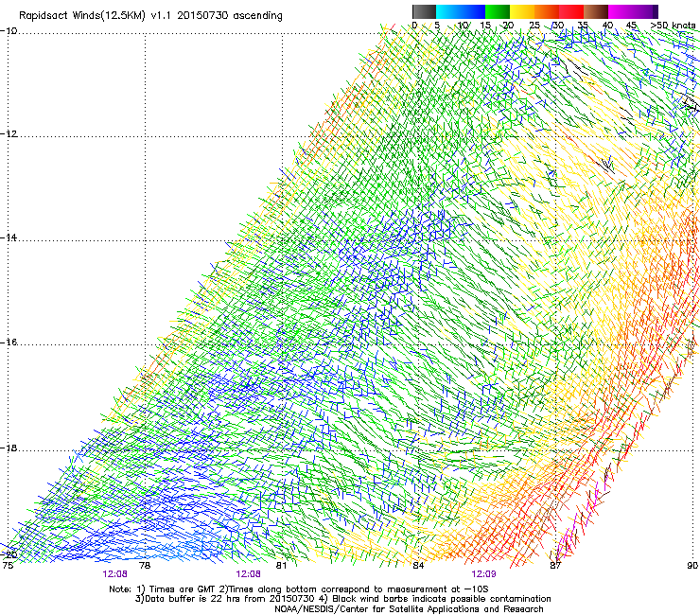Viewport: 700px width, 615px height.
Task: Click the "-16" latitude label
Action: tap(9, 343)
